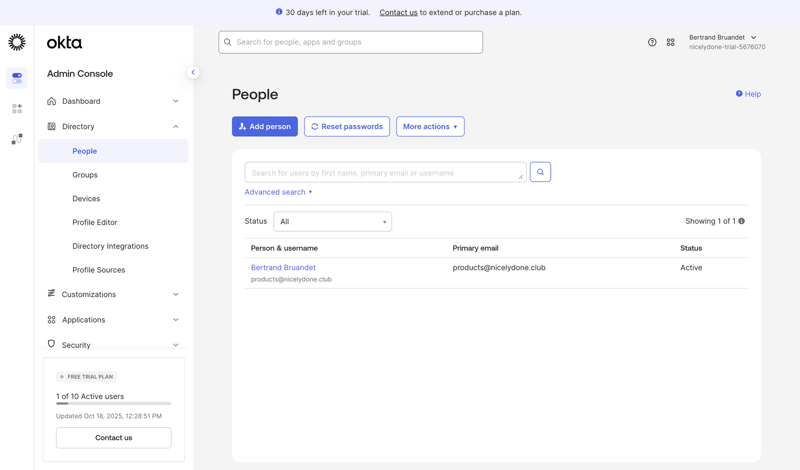Click the Security shield icon
The height and width of the screenshot is (470, 800).
pyautogui.click(x=52, y=344)
